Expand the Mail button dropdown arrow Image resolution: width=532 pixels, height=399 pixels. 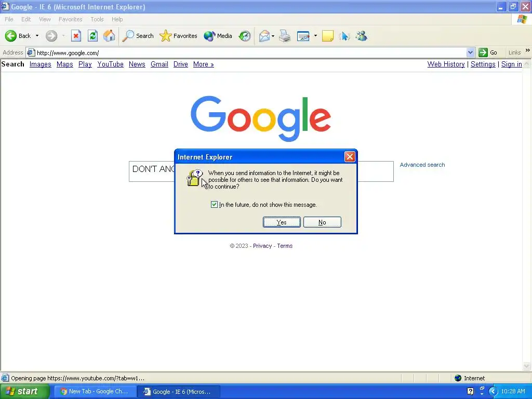[273, 36]
